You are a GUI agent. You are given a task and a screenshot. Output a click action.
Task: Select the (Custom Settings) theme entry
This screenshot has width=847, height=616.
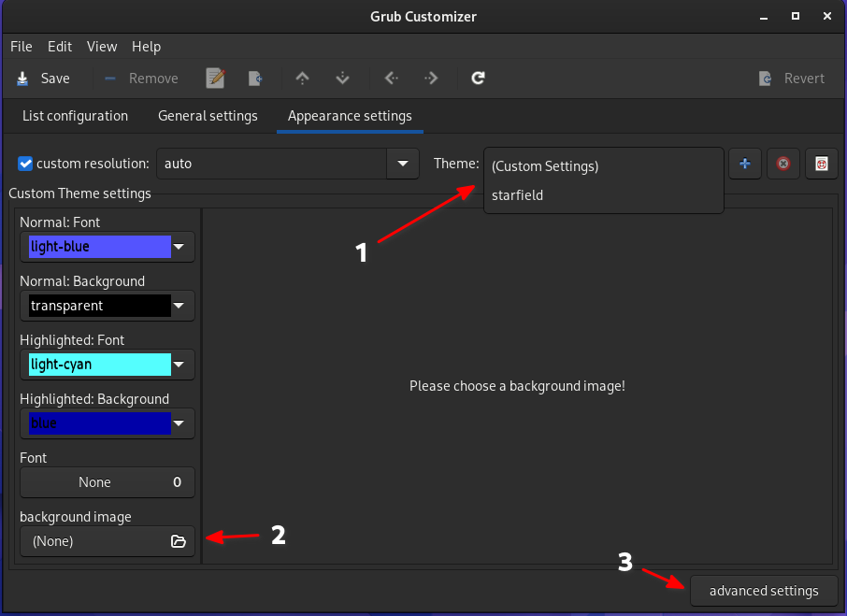click(544, 166)
